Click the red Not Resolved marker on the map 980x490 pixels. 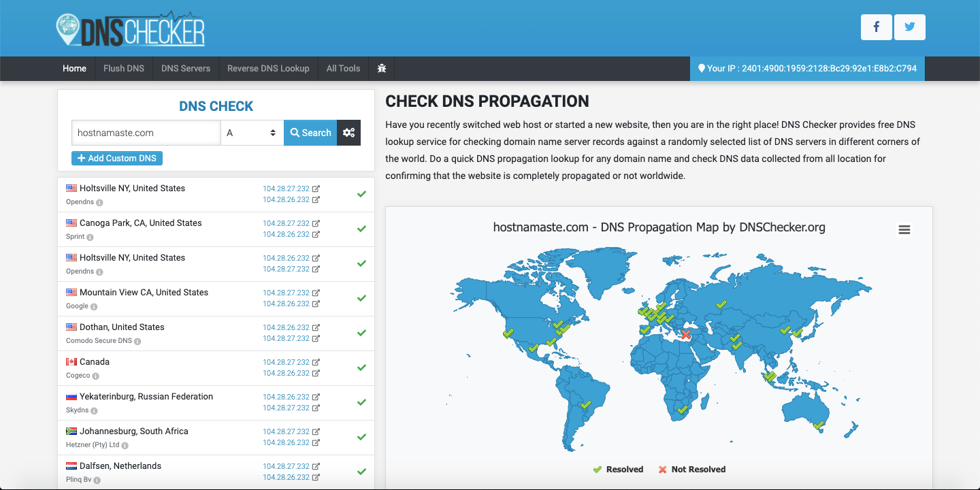(x=685, y=335)
